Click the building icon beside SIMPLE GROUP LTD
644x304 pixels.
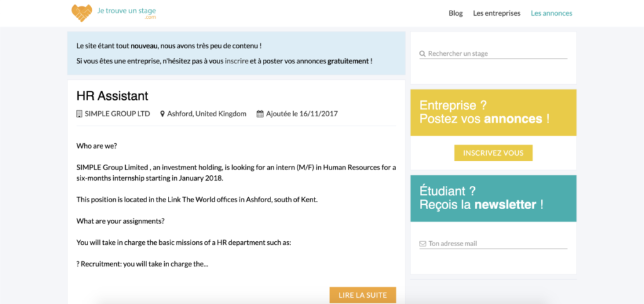79,114
